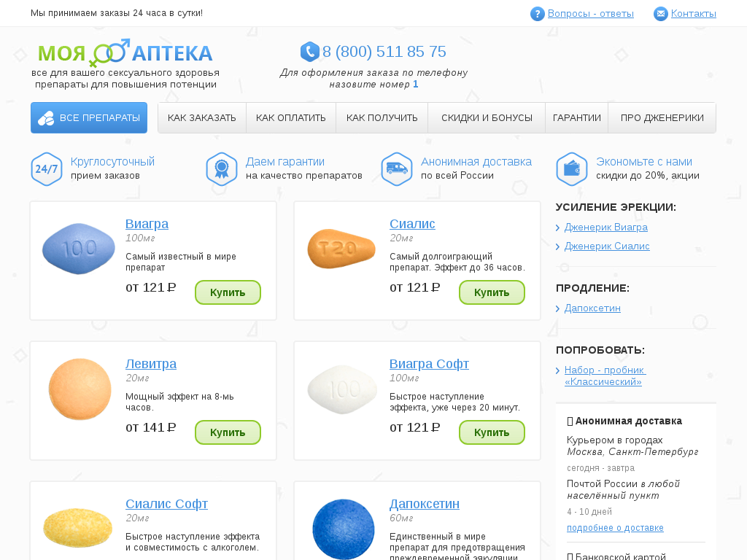Click Купить in the Виагра Софт card
Viewport: 747px width, 560px height.
(492, 432)
